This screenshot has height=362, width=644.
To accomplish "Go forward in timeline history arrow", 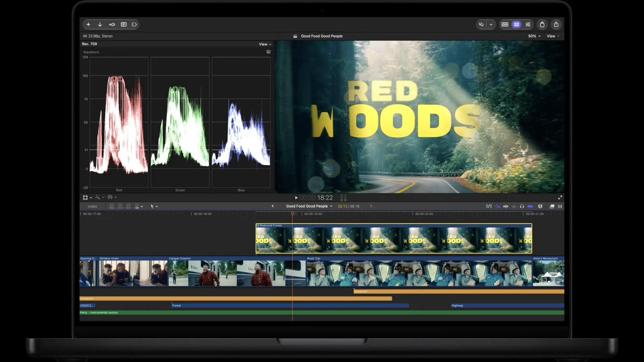I will tap(371, 206).
